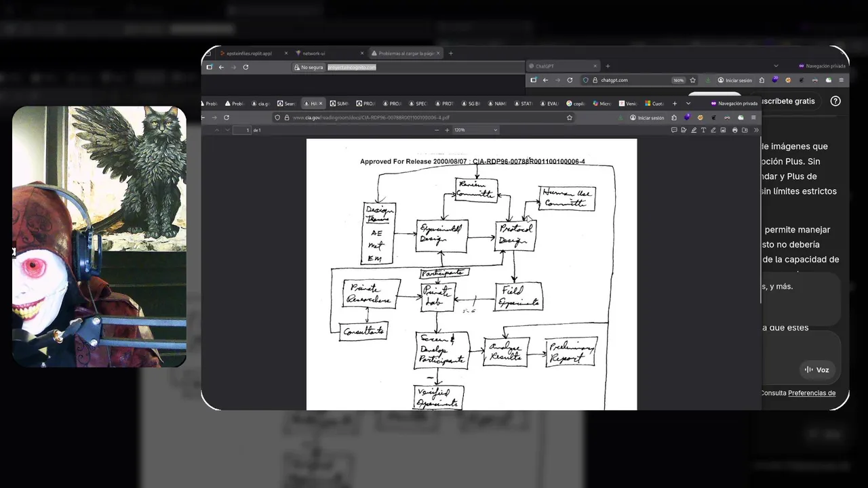Click the PDF page number field
Screen dimensions: 868x488
(242, 130)
